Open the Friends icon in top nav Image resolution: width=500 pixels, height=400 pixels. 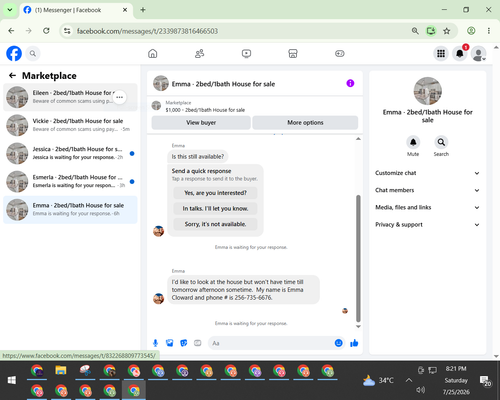[x=199, y=53]
